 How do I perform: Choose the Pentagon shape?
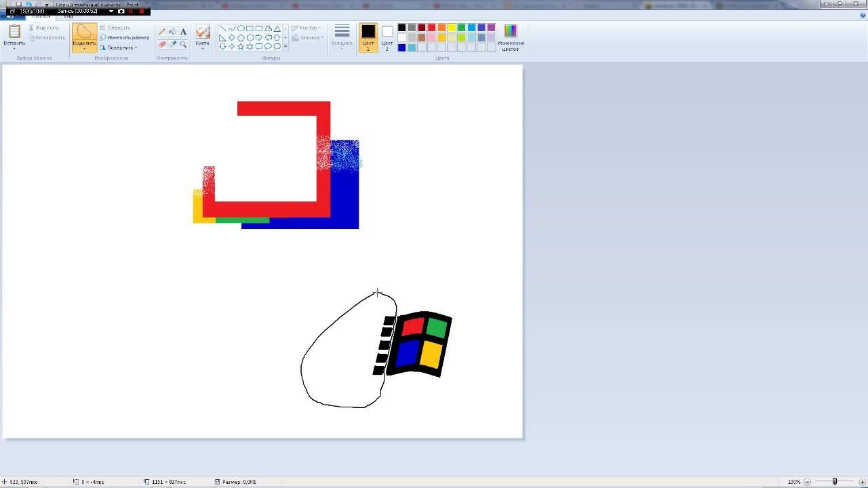tap(241, 37)
